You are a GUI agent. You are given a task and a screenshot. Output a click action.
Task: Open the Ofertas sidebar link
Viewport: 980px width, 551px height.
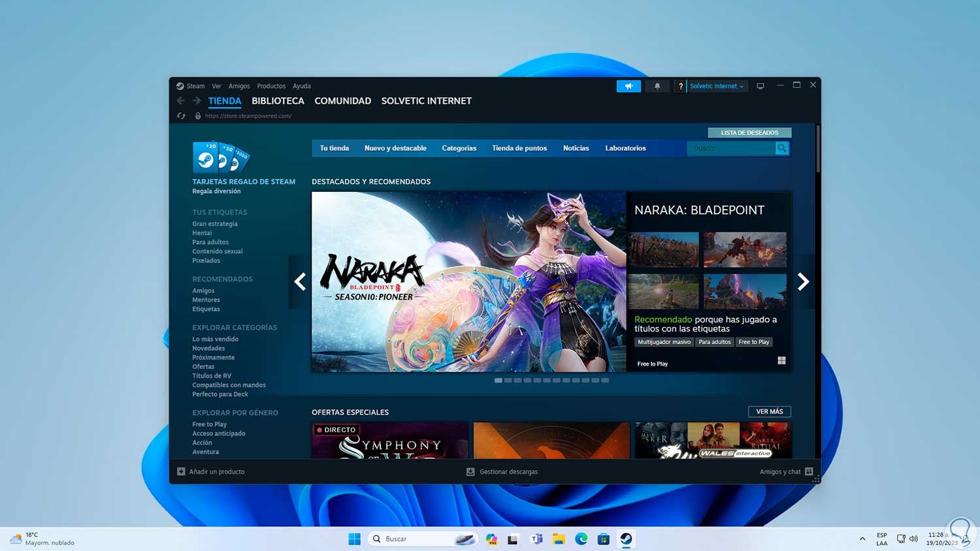[x=203, y=366]
